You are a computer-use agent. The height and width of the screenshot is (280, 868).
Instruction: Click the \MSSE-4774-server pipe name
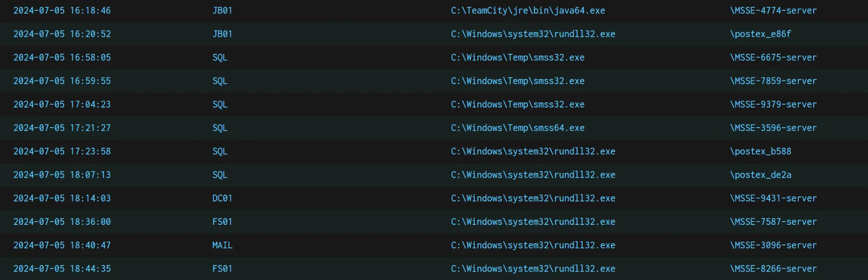click(x=773, y=10)
